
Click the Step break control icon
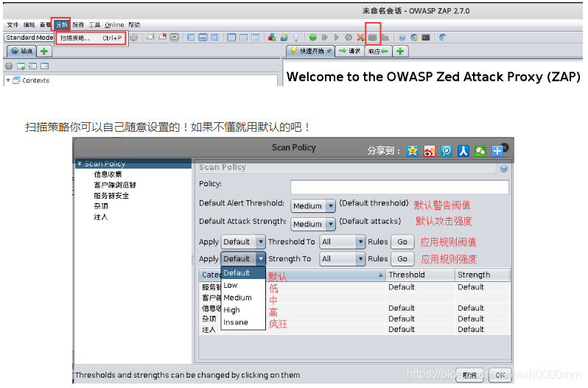[x=325, y=38]
